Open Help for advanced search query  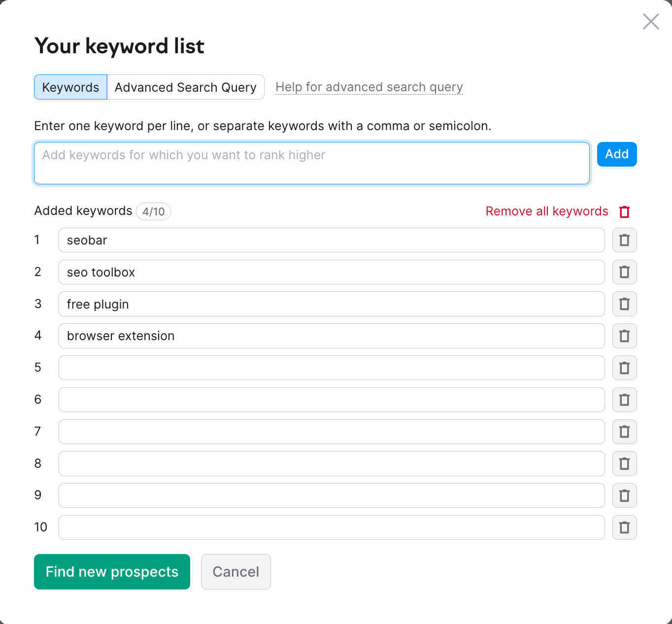point(369,87)
